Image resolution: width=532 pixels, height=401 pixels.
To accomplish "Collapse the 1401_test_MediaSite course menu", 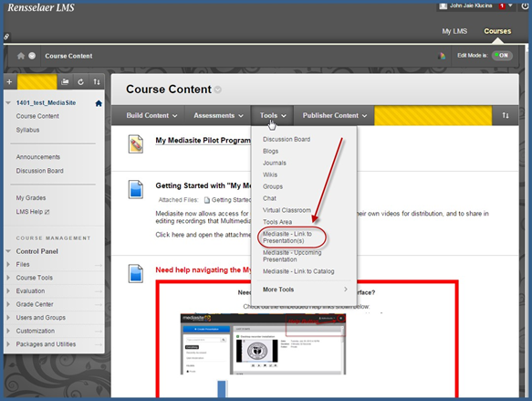I will pos(8,102).
